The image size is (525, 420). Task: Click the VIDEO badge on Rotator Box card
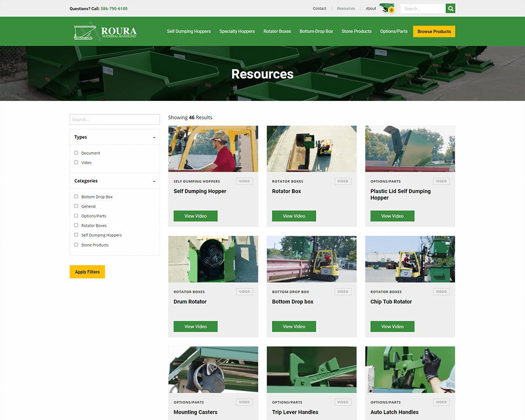[x=342, y=181]
